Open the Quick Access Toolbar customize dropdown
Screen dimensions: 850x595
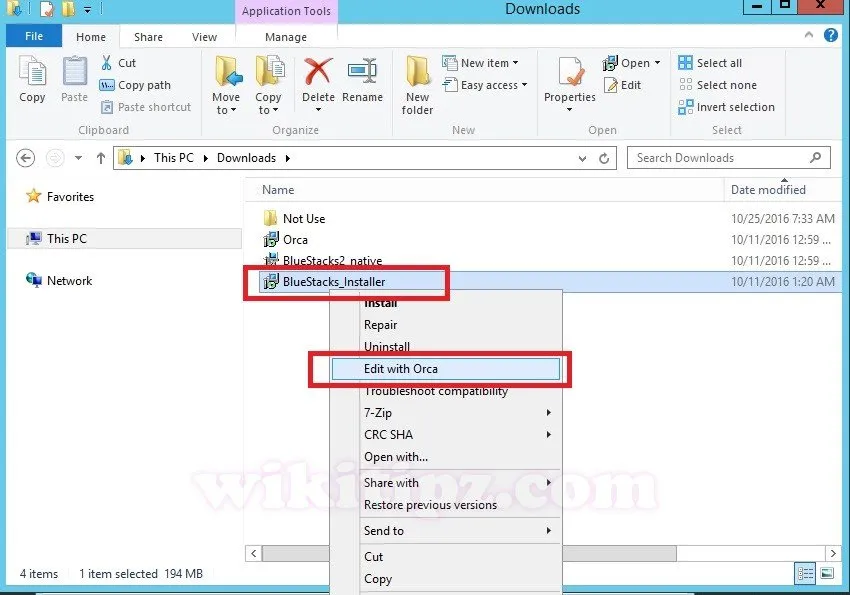click(88, 10)
